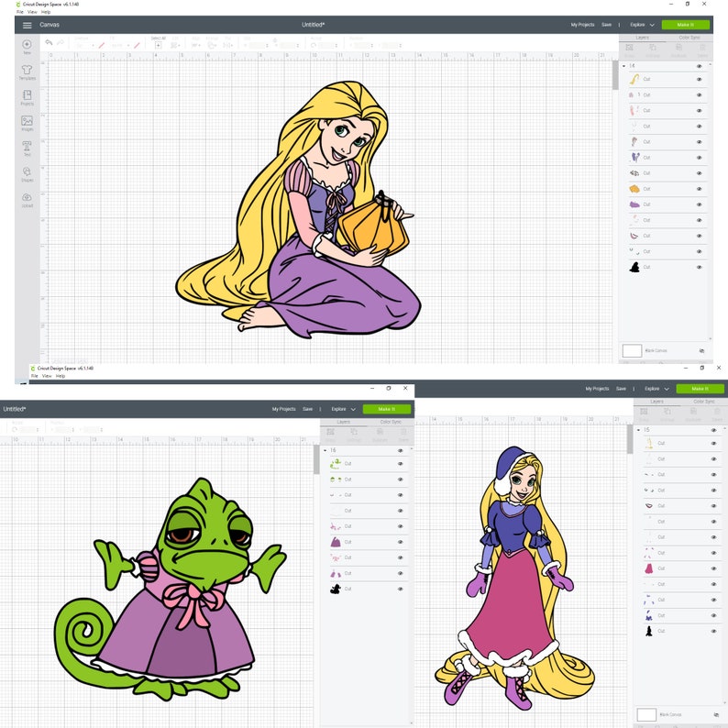
Task: Click the rotate icon in the toolbar
Action: click(x=314, y=46)
